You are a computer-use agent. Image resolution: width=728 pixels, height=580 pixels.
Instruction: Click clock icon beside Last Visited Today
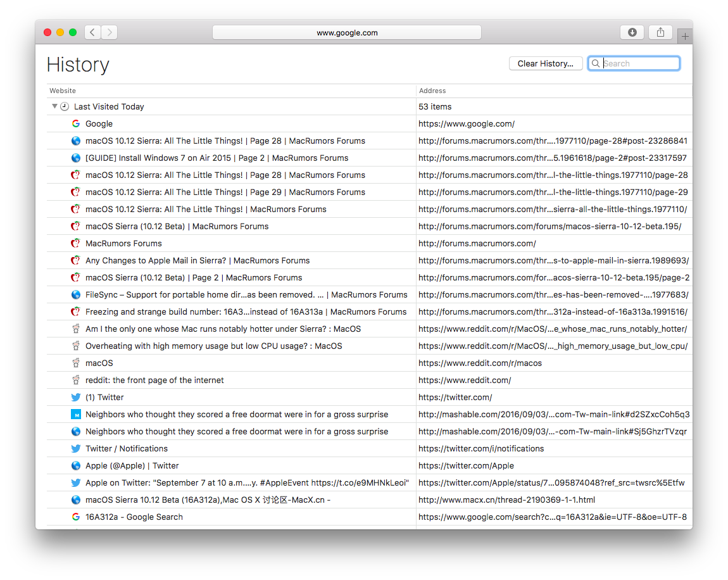point(65,106)
